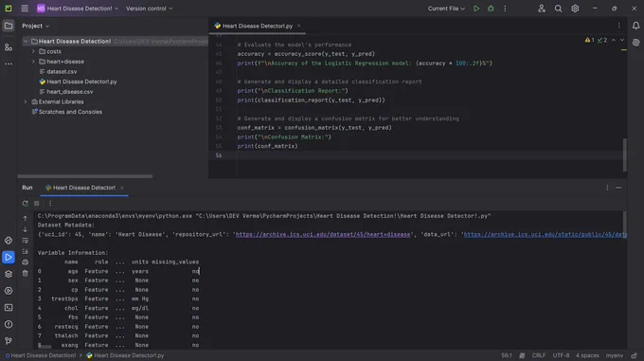Image resolution: width=644 pixels, height=361 pixels.
Task: Expand External Libraries node
Action: pos(26,101)
